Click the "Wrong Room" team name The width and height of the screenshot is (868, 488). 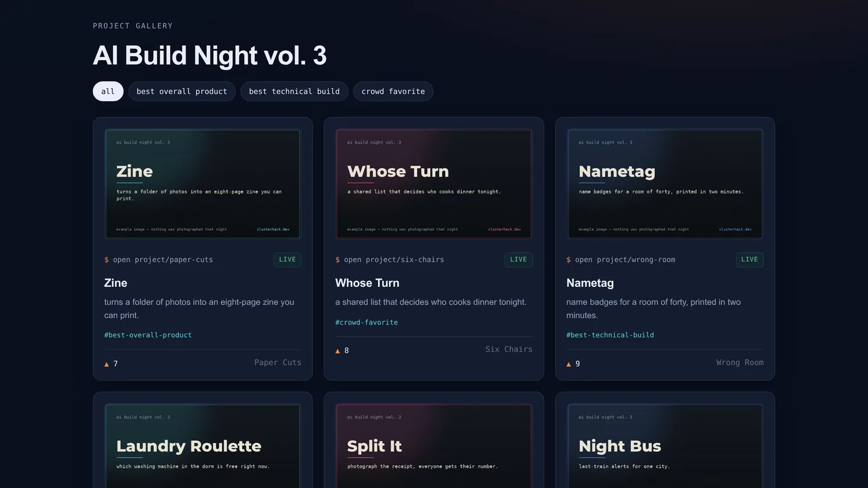point(740,363)
